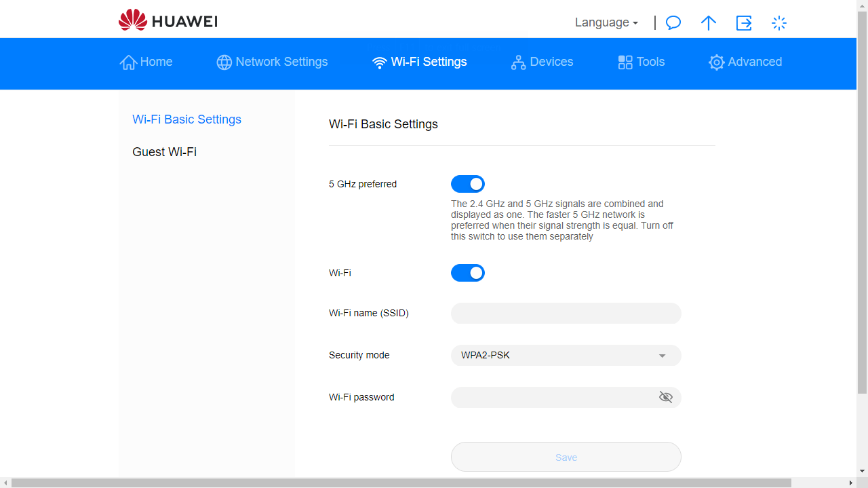The image size is (868, 488).
Task: Open Network Settings via globe icon
Action: [224, 62]
